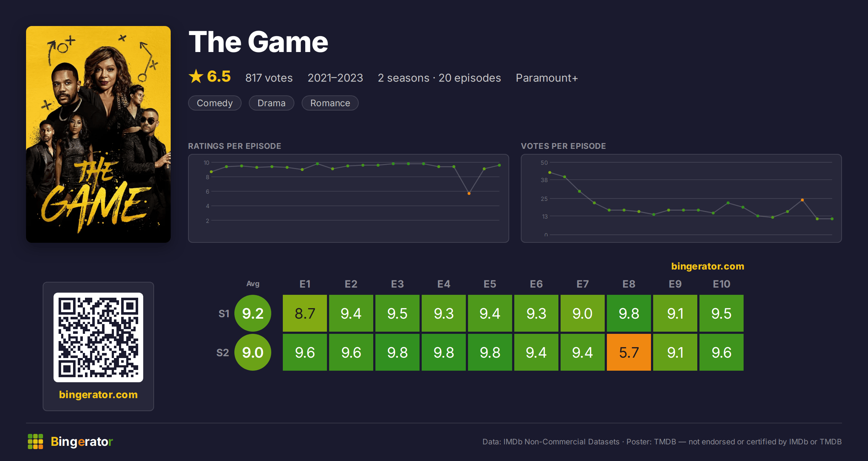The height and width of the screenshot is (461, 868).
Task: Open bingerator.com link under QR code
Action: (98, 395)
